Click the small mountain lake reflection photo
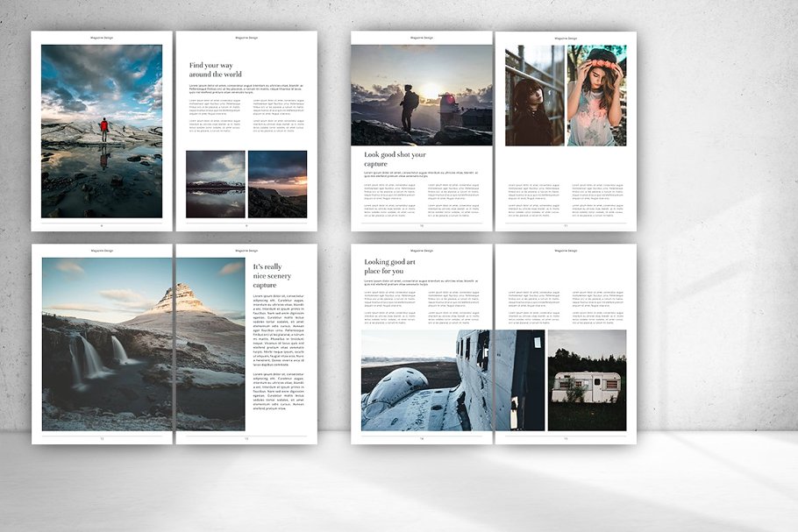Screen dimensions: 798x532 coord(216,184)
